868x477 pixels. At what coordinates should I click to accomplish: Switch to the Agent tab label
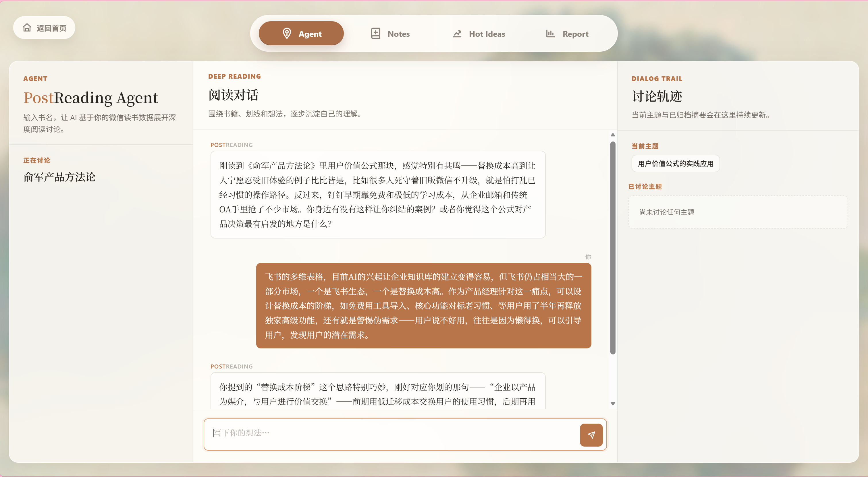310,34
